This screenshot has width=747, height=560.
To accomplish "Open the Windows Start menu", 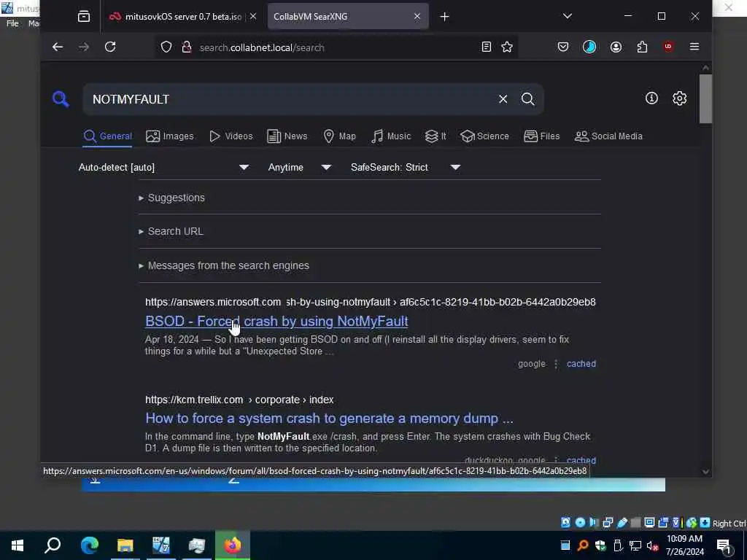I will 18,545.
